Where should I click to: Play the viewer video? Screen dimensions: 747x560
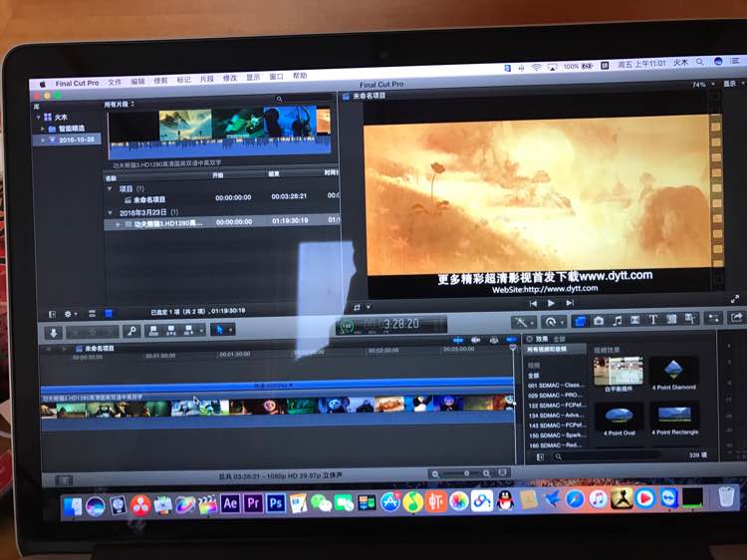(x=551, y=303)
